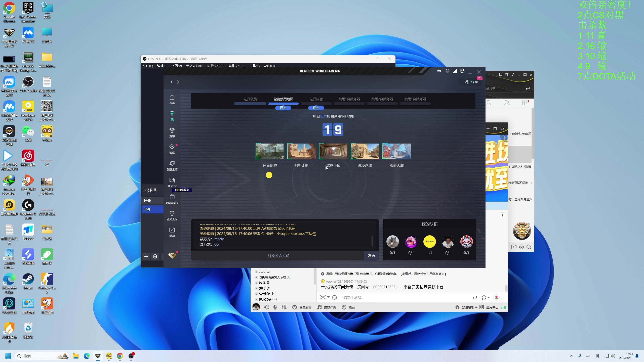Expand the small caret beside the flower icon
Screen dimensions: 644x362
point(502,298)
